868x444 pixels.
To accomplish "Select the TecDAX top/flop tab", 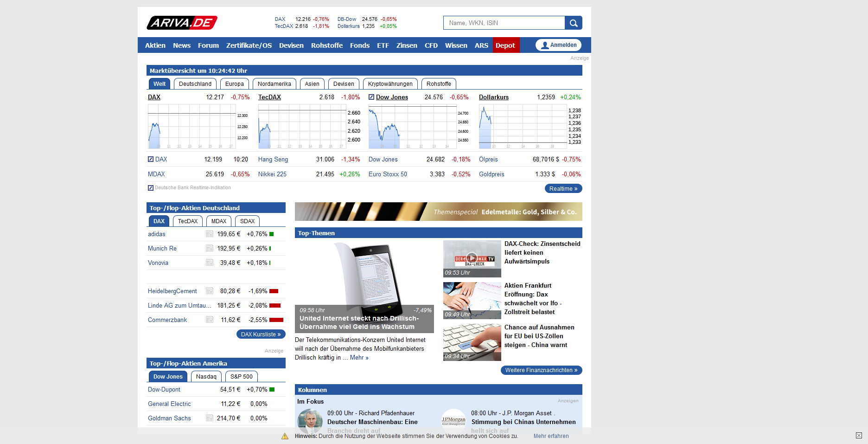I will (x=188, y=221).
